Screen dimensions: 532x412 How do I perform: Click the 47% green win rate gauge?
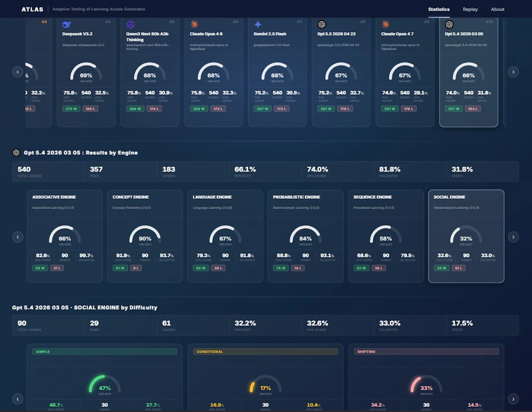105,384
